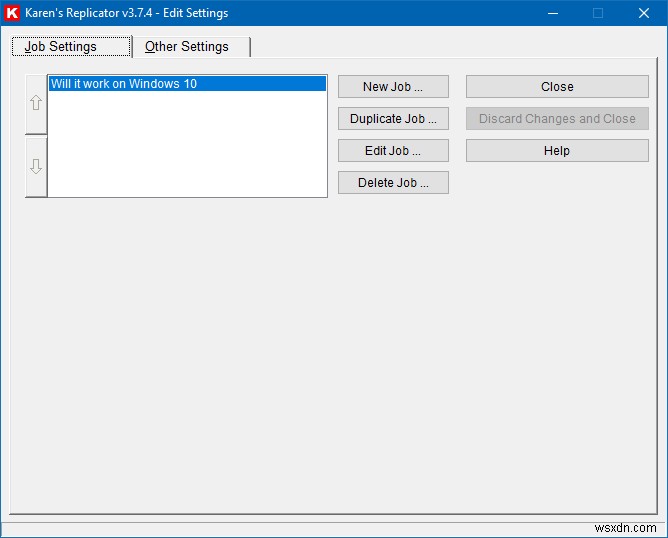Click the Karen's Replicator K logo icon

click(x=12, y=13)
